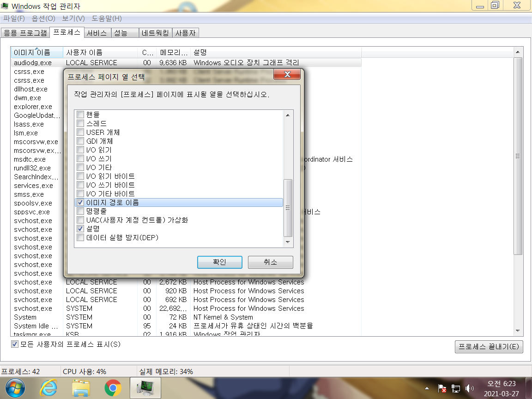Screen dimensions: 532x399
Task: Check 데이터 실행 방지(DEP) checkbox
Action: coord(80,237)
